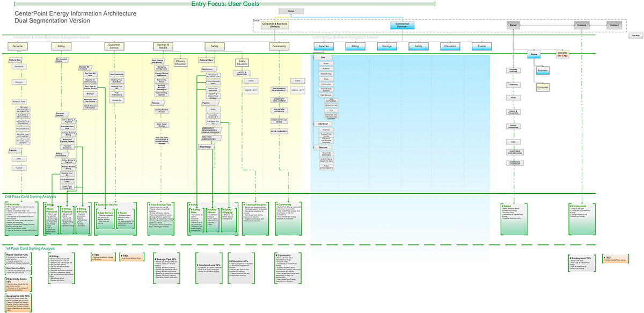The height and width of the screenshot is (313, 644).
Task: Click the Update Account Information node
Action: [x=91, y=106]
